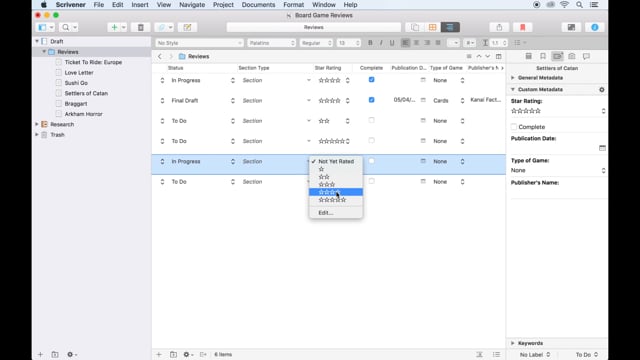Toggle split editor icon in header
640x360 pixels.
498,56
